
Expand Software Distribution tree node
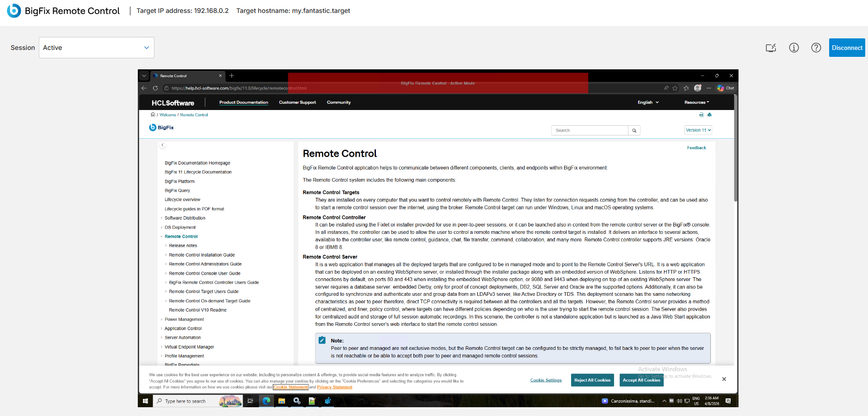(161, 218)
